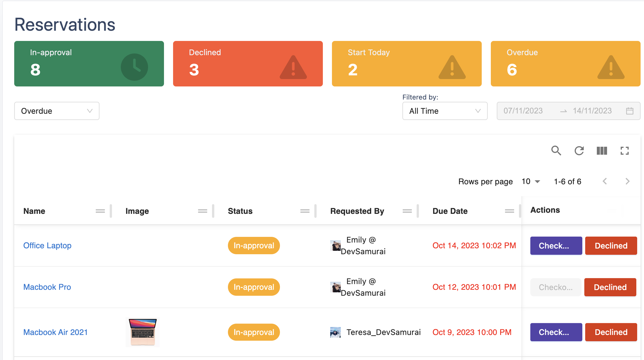Click the table search magnifier icon
The image size is (644, 360).
tap(556, 150)
